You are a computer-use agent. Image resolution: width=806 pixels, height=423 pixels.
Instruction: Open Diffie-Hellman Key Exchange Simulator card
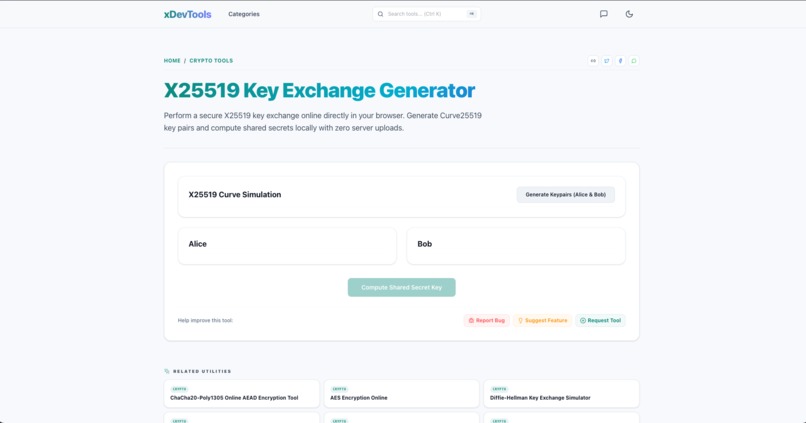click(561, 394)
